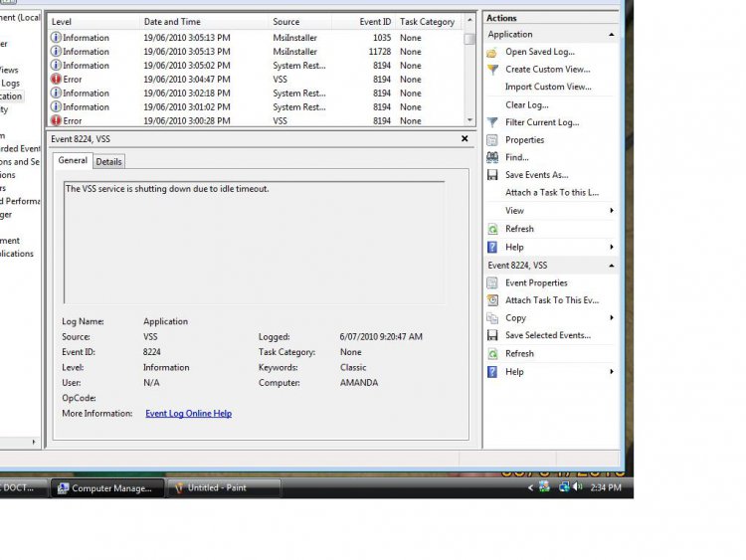Show hidden tray icons with the arrow
The width and height of the screenshot is (746, 560).
click(530, 487)
